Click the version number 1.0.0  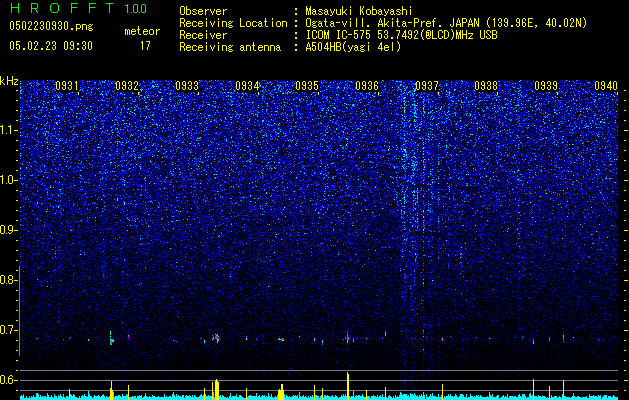click(136, 8)
